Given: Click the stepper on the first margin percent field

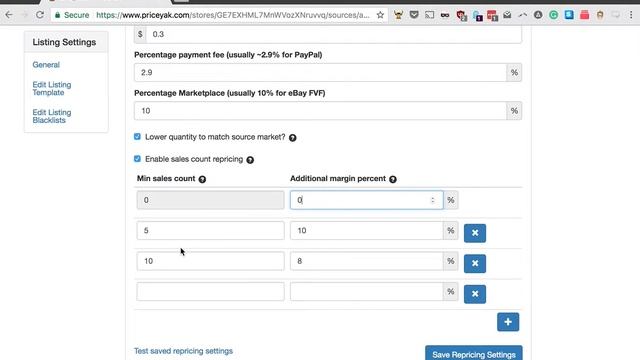Looking at the screenshot, I should 433,200.
